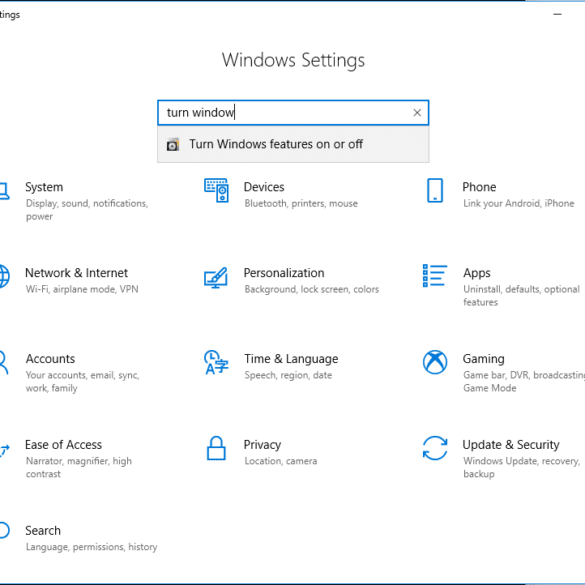The image size is (585, 585).
Task: Click 'Uninstall, defaults, optional features' description
Action: pyautogui.click(x=521, y=295)
